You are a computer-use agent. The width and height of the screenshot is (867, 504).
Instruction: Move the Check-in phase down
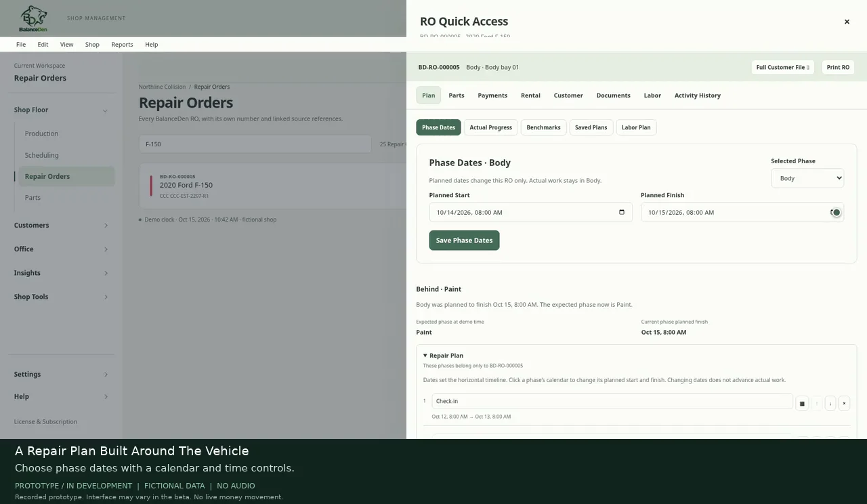click(x=830, y=403)
